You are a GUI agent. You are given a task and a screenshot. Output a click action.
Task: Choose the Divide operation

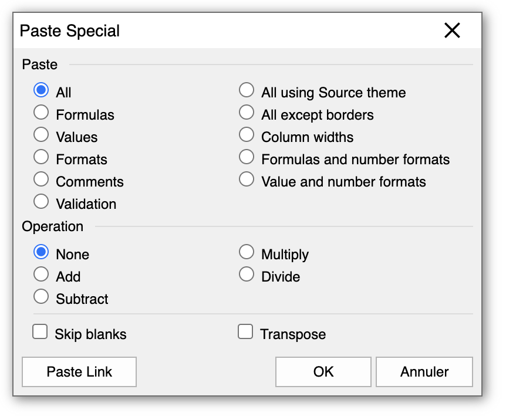247,275
